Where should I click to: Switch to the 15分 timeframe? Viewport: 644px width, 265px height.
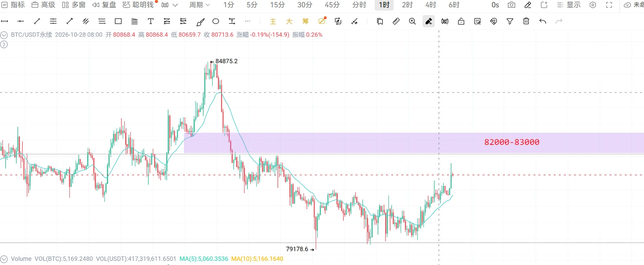click(x=278, y=5)
